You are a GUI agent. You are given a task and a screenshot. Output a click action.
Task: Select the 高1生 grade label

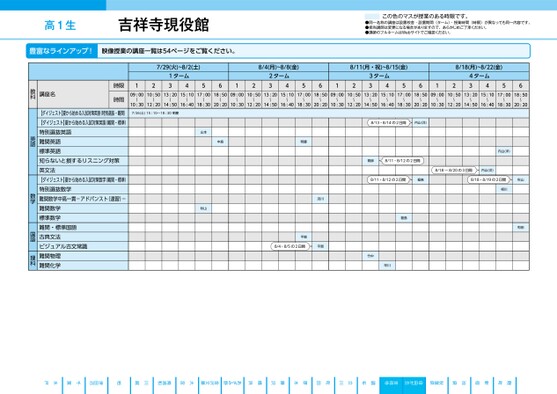(60, 25)
